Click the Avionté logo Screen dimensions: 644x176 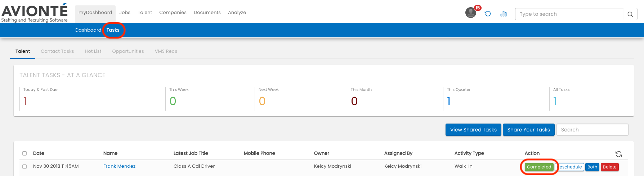(35, 13)
